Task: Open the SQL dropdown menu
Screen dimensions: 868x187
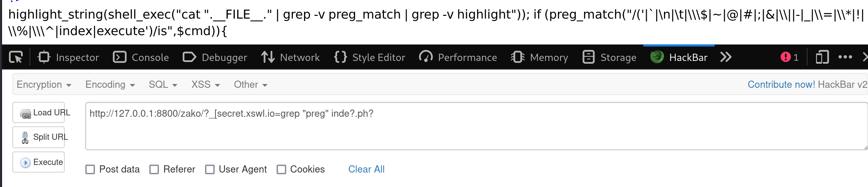Action: point(163,85)
